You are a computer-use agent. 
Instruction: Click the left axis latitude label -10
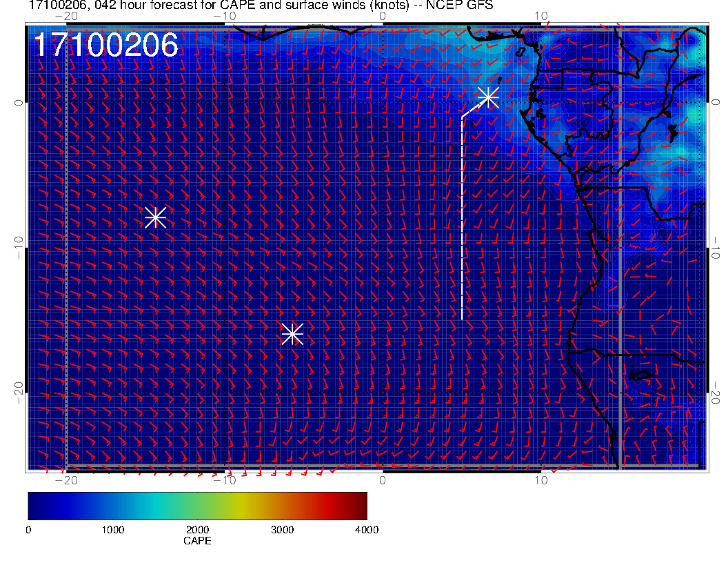(x=18, y=248)
